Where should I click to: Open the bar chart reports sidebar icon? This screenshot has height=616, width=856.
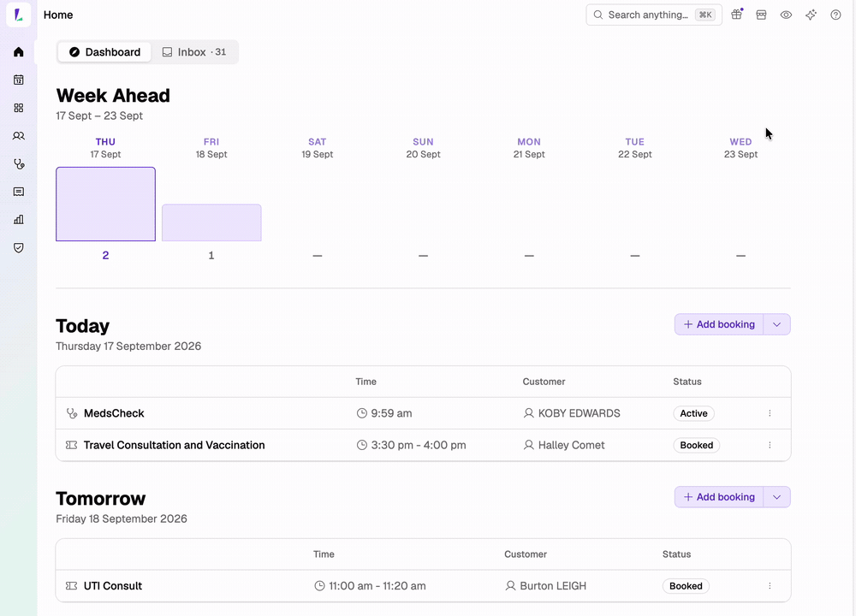coord(19,220)
